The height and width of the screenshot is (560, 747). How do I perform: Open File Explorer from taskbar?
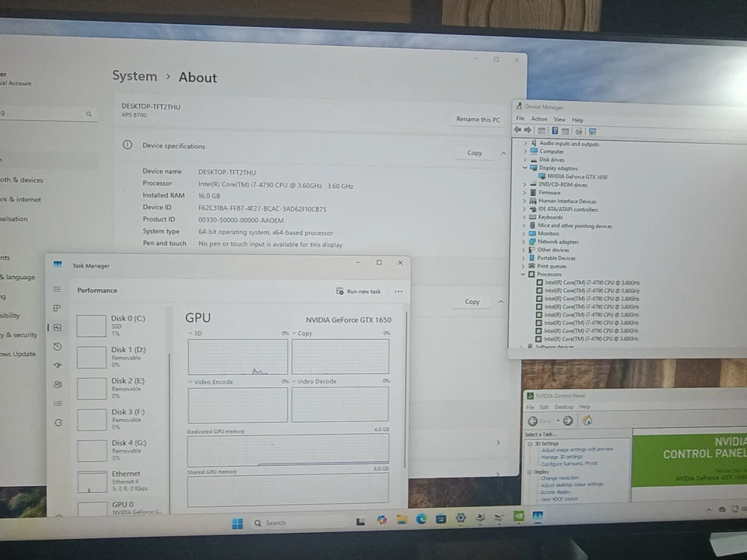[402, 520]
